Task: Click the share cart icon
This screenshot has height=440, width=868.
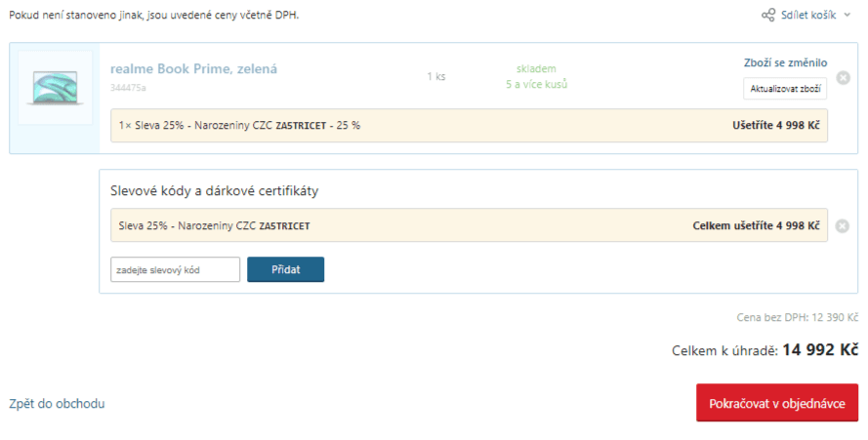Action: click(767, 15)
